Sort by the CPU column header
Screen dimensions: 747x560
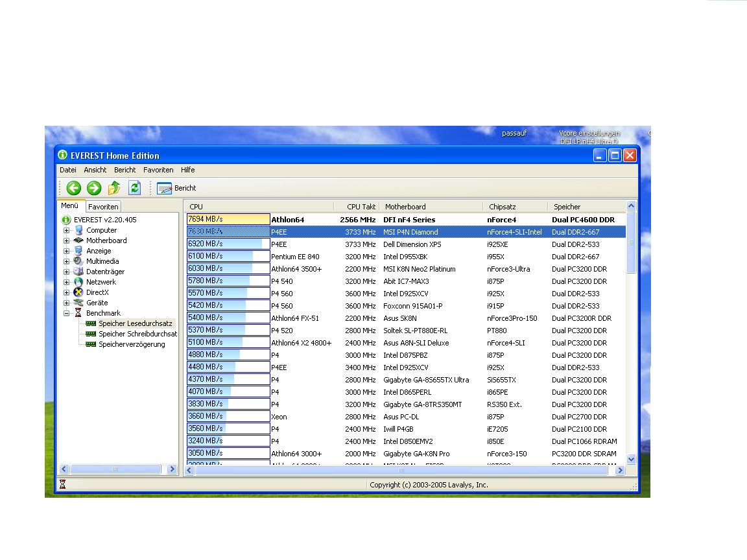pyautogui.click(x=259, y=207)
